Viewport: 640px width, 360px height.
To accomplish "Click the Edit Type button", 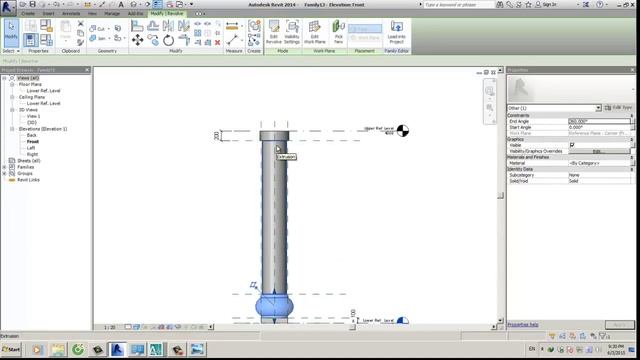I will tap(619, 108).
